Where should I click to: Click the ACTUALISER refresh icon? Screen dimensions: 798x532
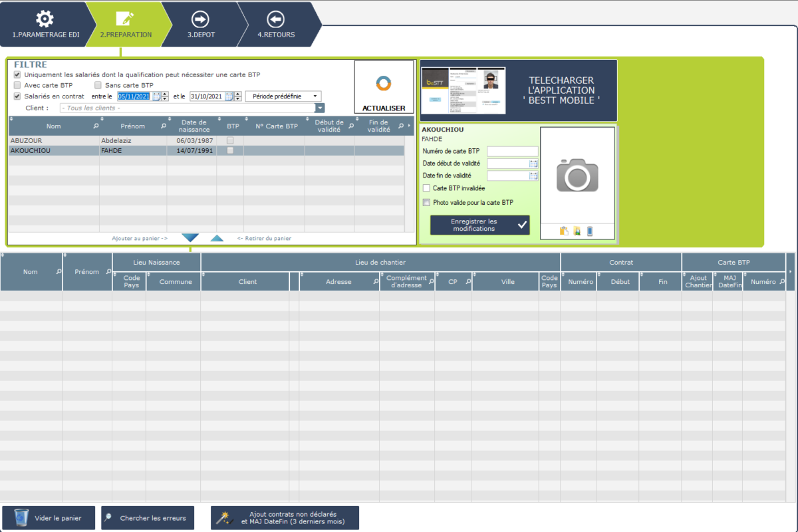click(x=384, y=84)
